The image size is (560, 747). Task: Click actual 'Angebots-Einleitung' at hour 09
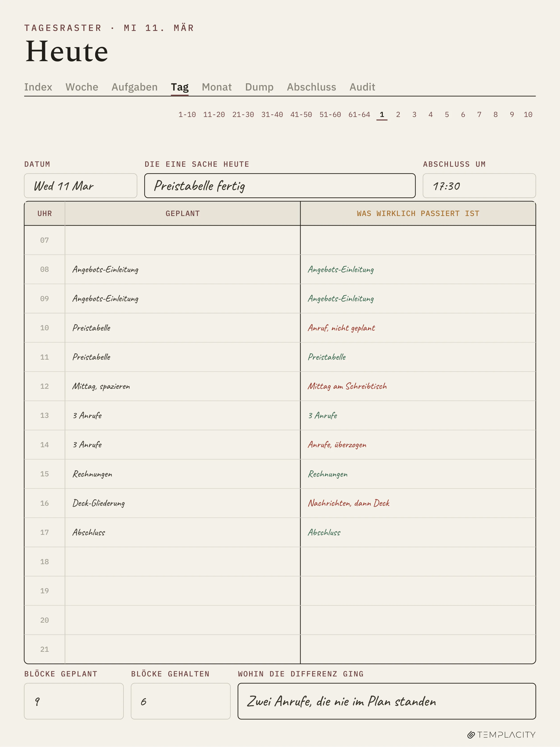tap(340, 298)
